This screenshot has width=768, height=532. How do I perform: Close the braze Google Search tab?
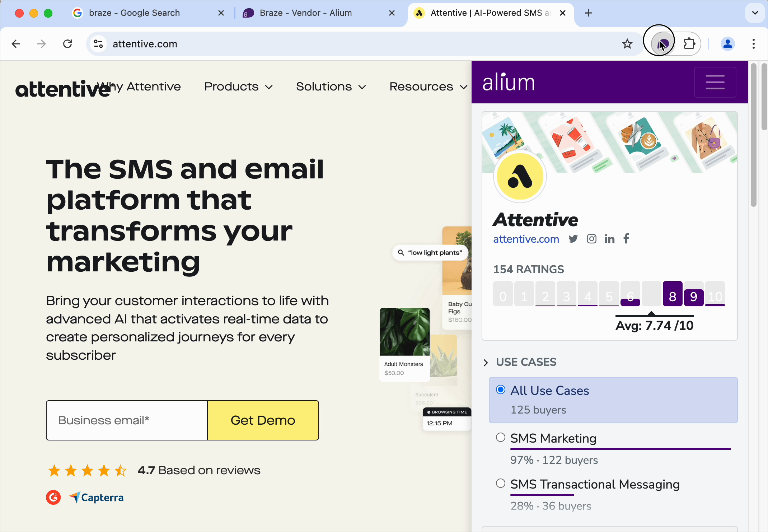(221, 13)
